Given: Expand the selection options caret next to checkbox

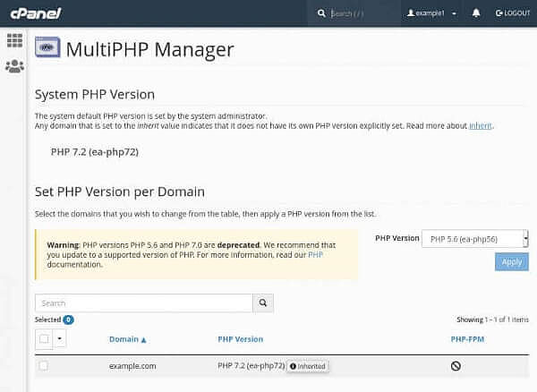Looking at the screenshot, I should click(x=60, y=339).
